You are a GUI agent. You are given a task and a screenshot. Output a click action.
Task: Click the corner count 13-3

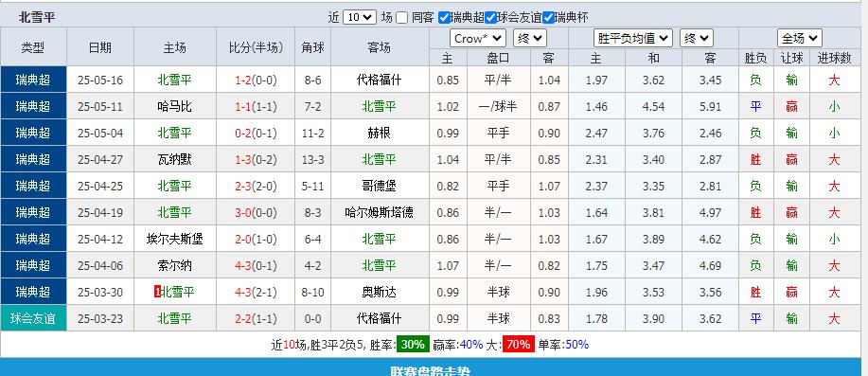(x=312, y=160)
